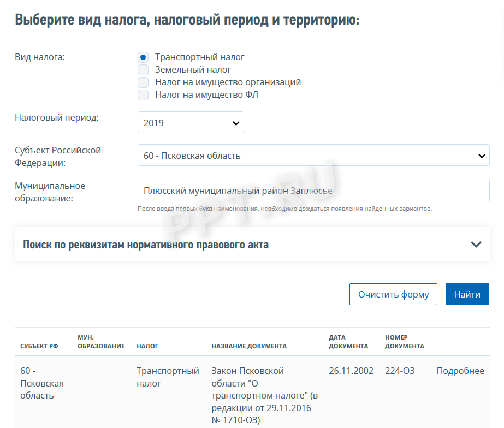Open the Подробнее link for 224-ОЗ
Image resolution: width=504 pixels, height=428 pixels.
(460, 371)
